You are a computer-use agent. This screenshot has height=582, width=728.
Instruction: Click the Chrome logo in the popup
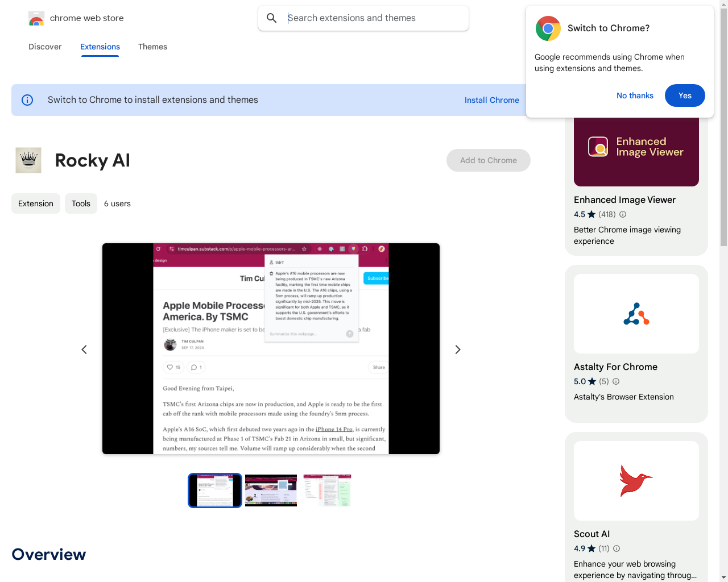[548, 28]
